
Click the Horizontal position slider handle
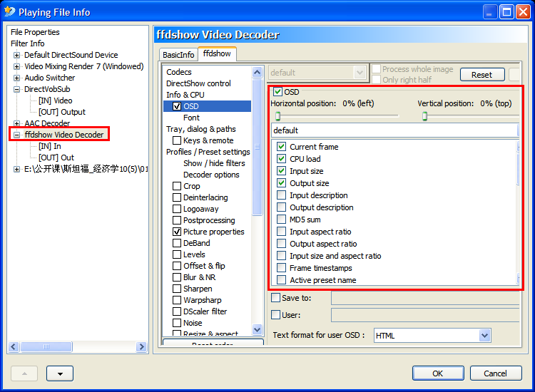[277, 116]
